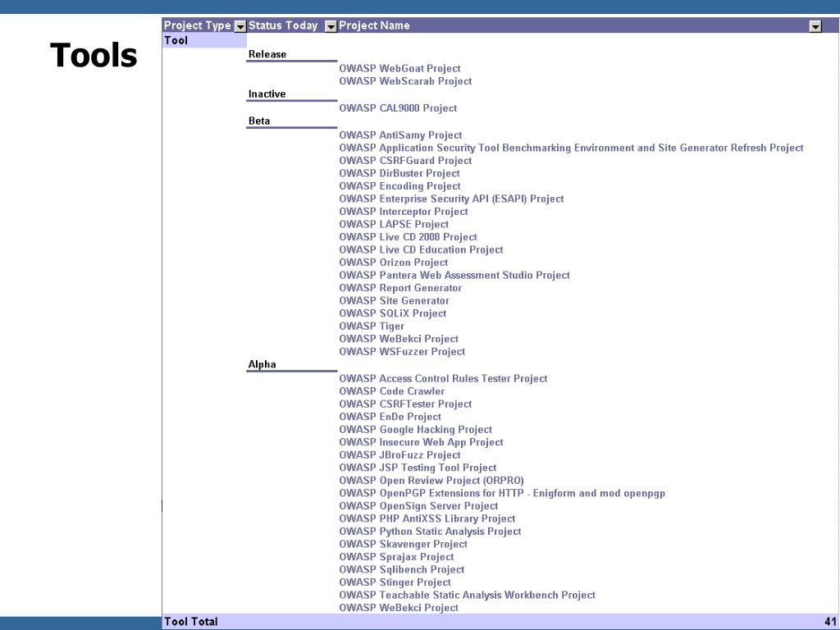840x630 pixels.
Task: Click the Project Type column header
Action: click(197, 25)
